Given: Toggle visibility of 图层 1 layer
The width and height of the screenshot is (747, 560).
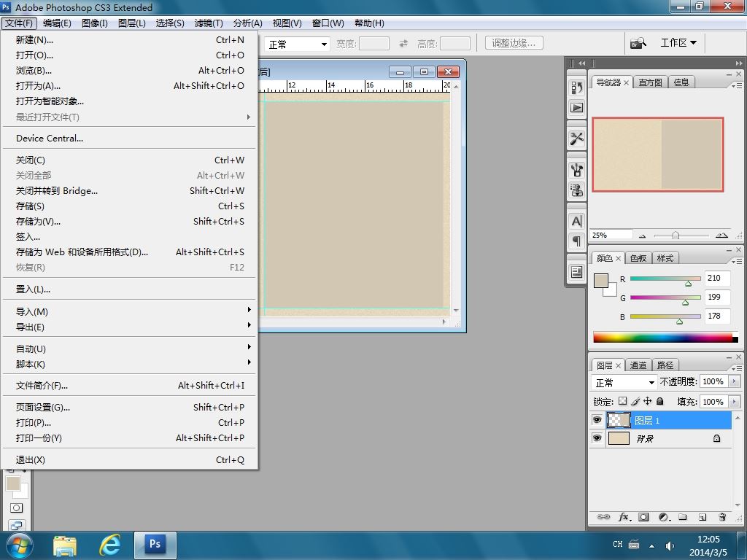Looking at the screenshot, I should pos(597,420).
